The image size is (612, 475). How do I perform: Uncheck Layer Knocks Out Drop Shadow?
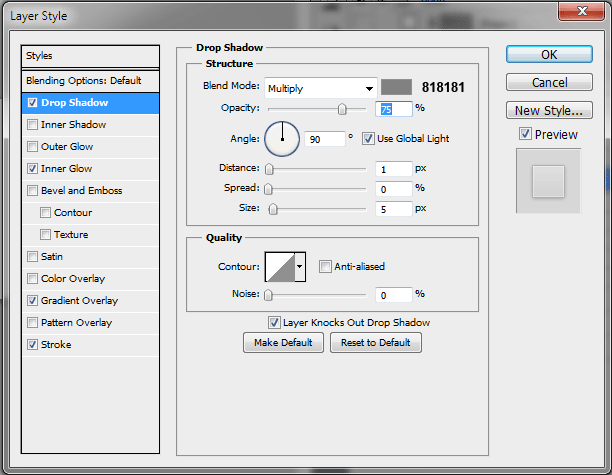pyautogui.click(x=274, y=323)
